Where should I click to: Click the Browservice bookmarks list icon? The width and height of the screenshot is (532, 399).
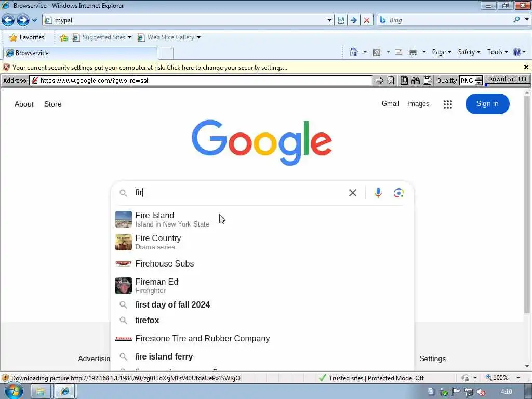pos(404,81)
